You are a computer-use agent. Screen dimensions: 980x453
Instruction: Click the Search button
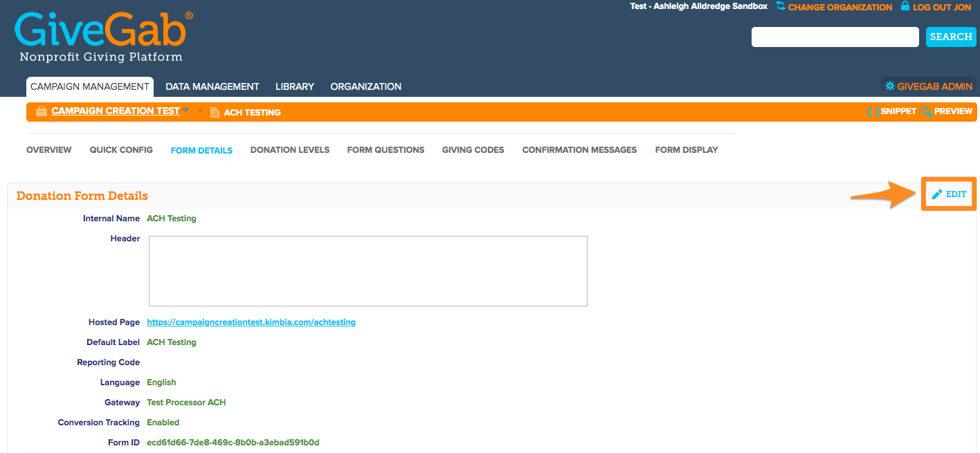(951, 37)
